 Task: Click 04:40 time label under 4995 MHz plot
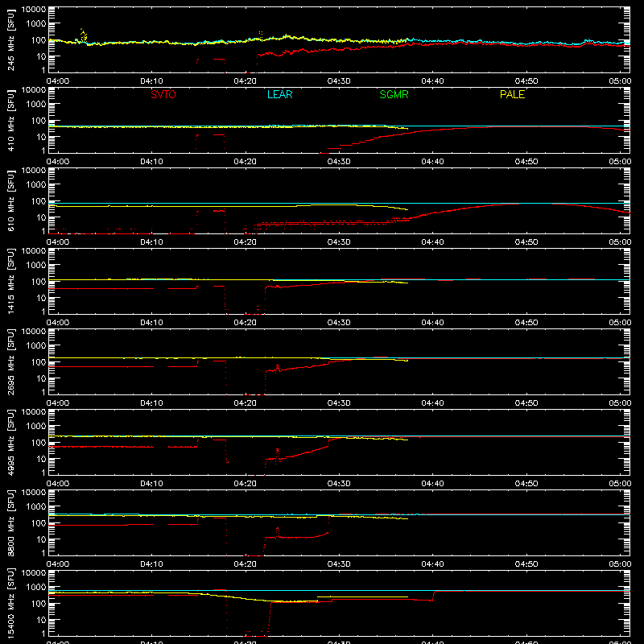tap(432, 484)
